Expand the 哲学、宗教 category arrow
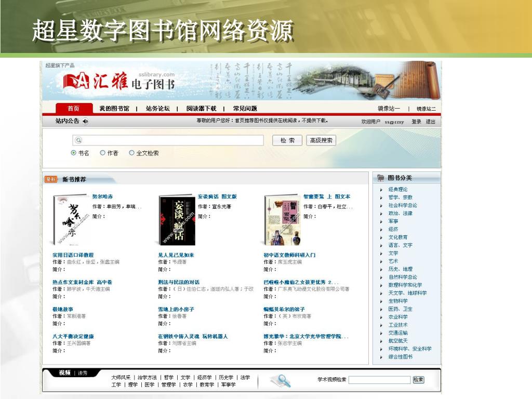 pos(381,197)
